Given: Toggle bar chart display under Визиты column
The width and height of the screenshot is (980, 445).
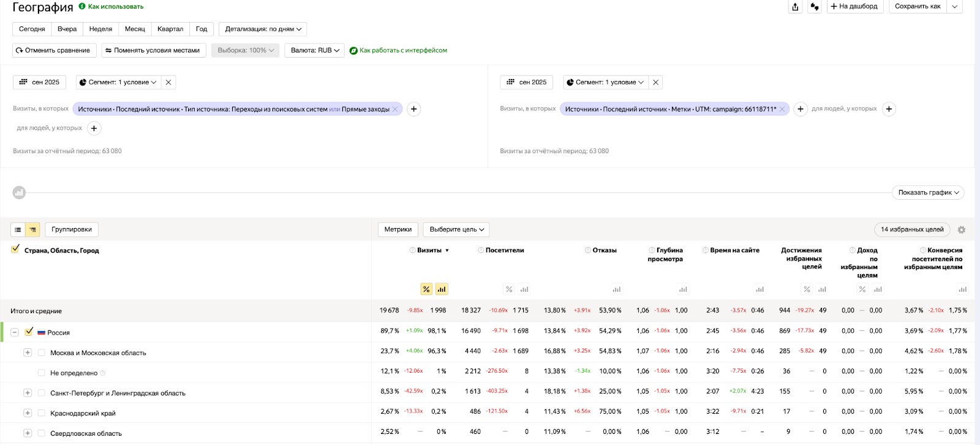Looking at the screenshot, I should click(x=442, y=289).
